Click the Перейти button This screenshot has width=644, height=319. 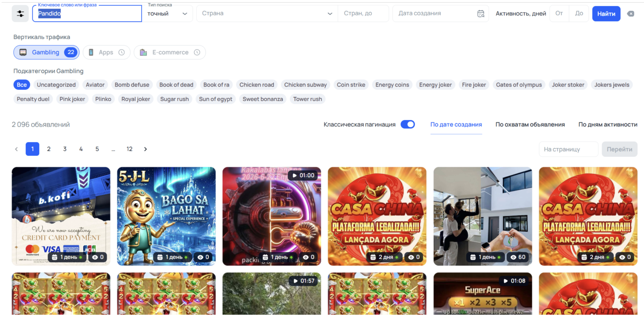[x=619, y=149]
